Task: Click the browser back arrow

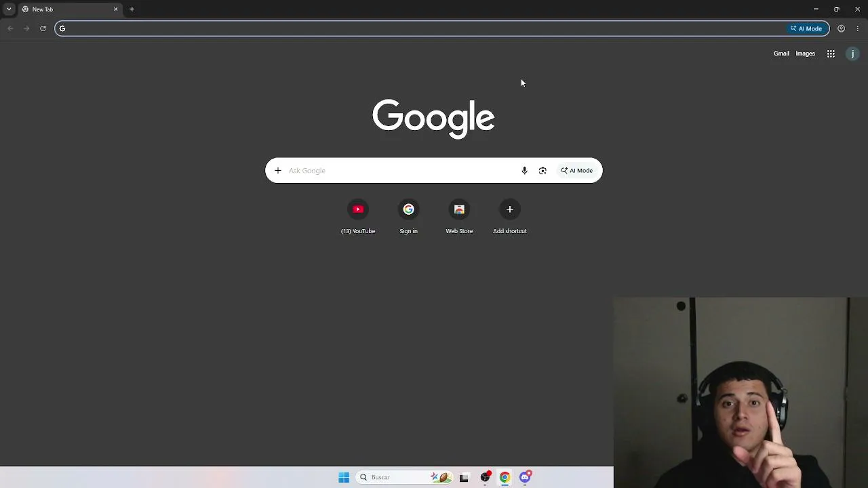Action: [10, 28]
